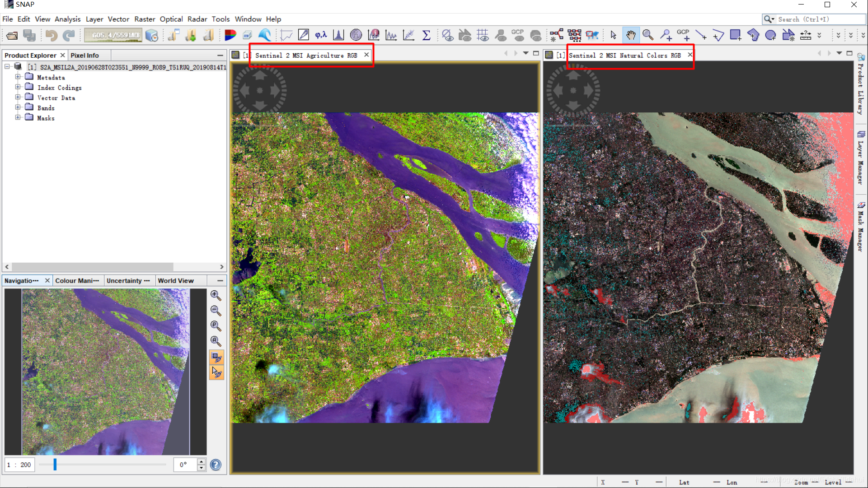Toggle the Navigation panel visibility
Screen dimensions: 868x488
[47, 281]
